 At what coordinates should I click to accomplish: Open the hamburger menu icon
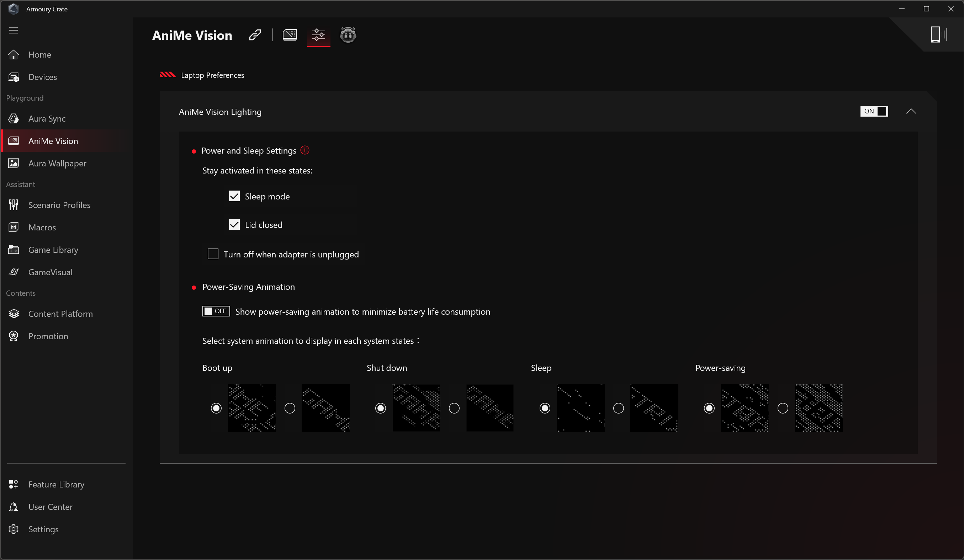[14, 30]
